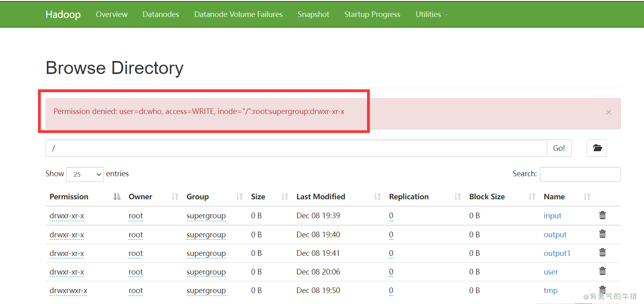This screenshot has height=304, width=644.
Task: Open the show entries dropdown
Action: coord(85,174)
